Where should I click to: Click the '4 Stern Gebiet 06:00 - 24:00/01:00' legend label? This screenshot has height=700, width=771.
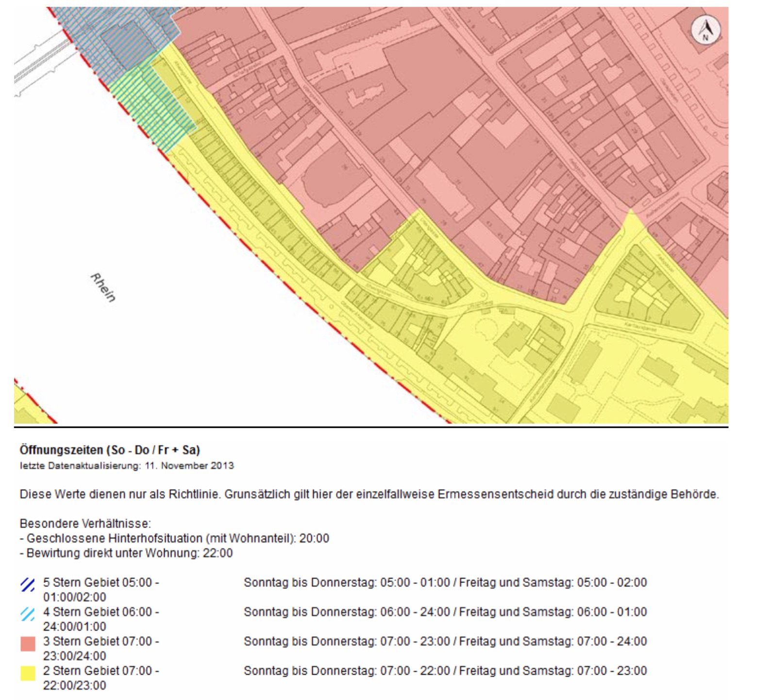click(101, 619)
